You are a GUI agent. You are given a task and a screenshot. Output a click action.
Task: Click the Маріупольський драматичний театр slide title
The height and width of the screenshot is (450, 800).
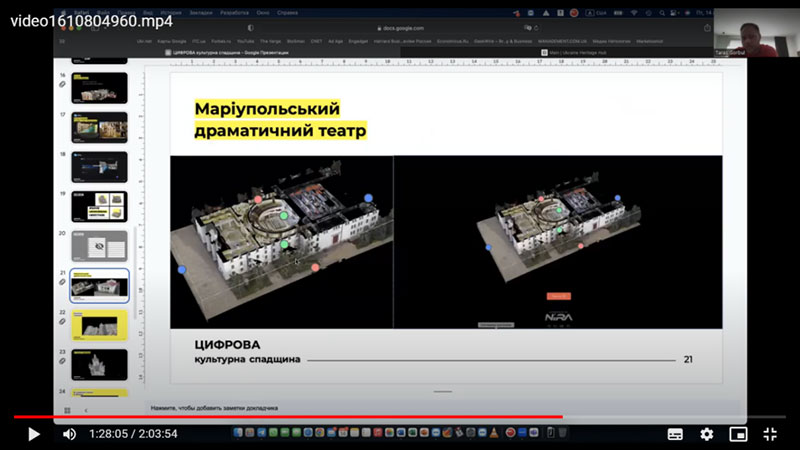[280, 119]
